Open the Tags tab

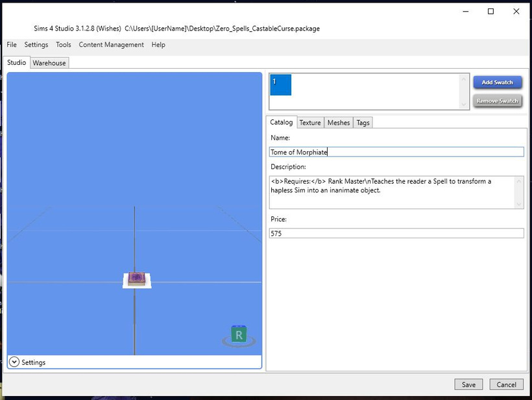(363, 123)
